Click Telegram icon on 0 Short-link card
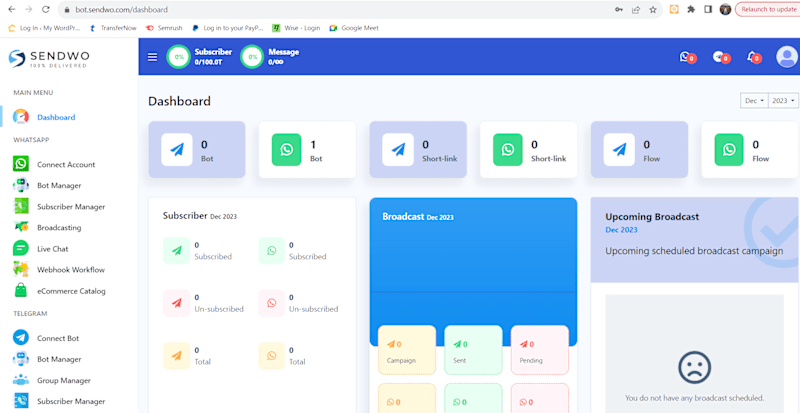This screenshot has width=800, height=413. pyautogui.click(x=398, y=150)
